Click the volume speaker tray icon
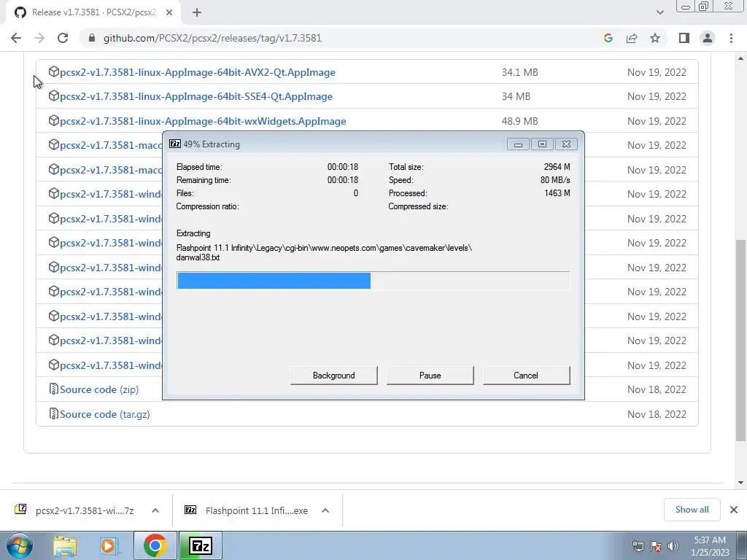Screen dimensions: 747x560 (673, 546)
